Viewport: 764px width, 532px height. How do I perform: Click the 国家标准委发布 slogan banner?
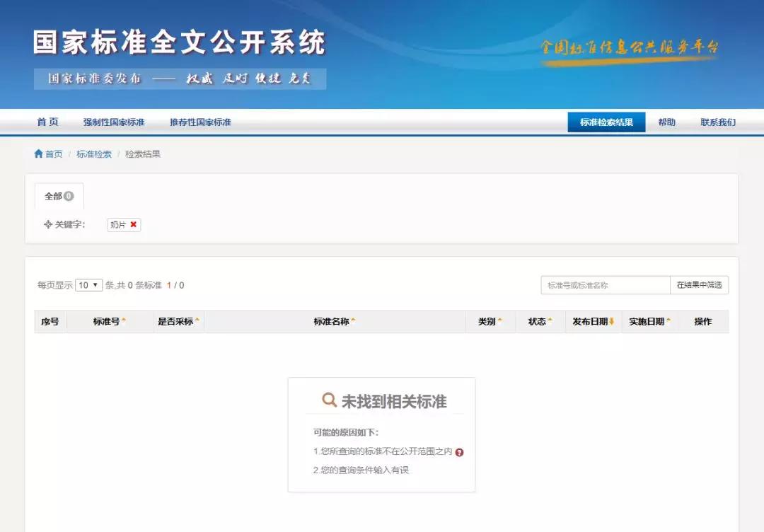pos(177,79)
